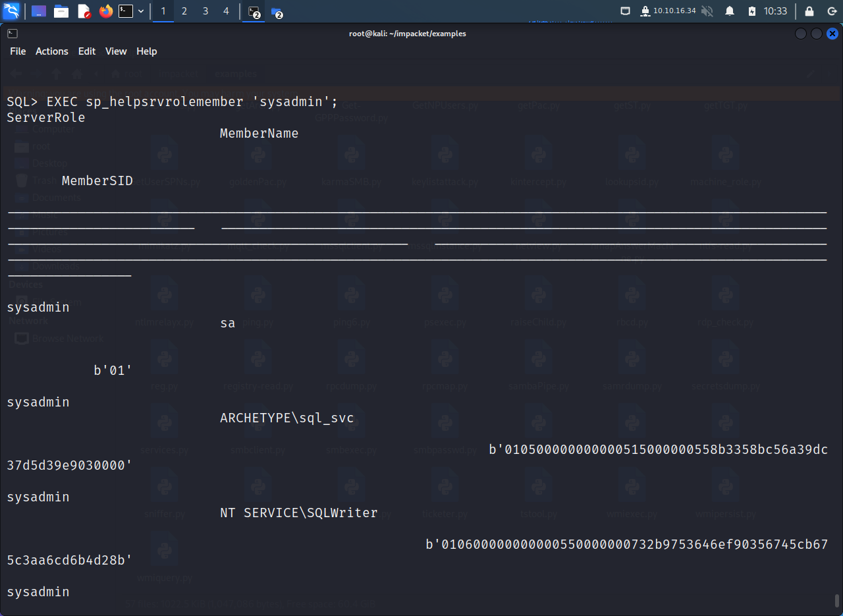Click the b'01' SID value

coord(113,371)
